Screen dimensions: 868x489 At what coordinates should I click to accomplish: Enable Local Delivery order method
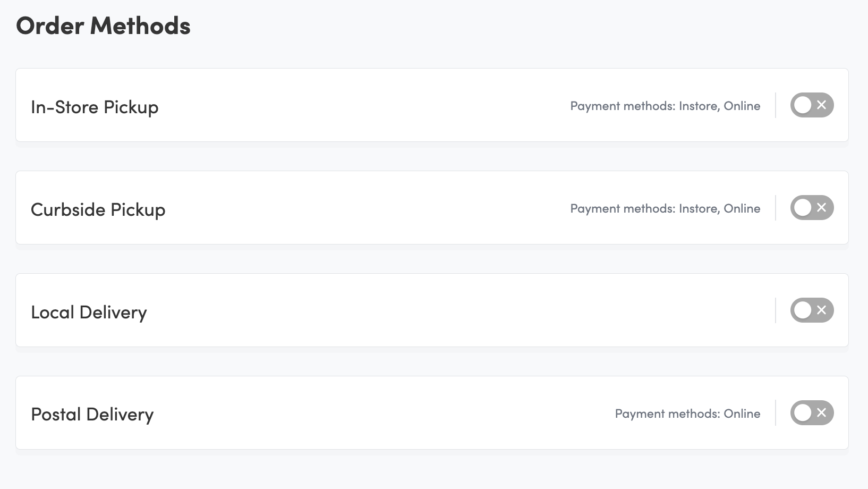pos(812,310)
